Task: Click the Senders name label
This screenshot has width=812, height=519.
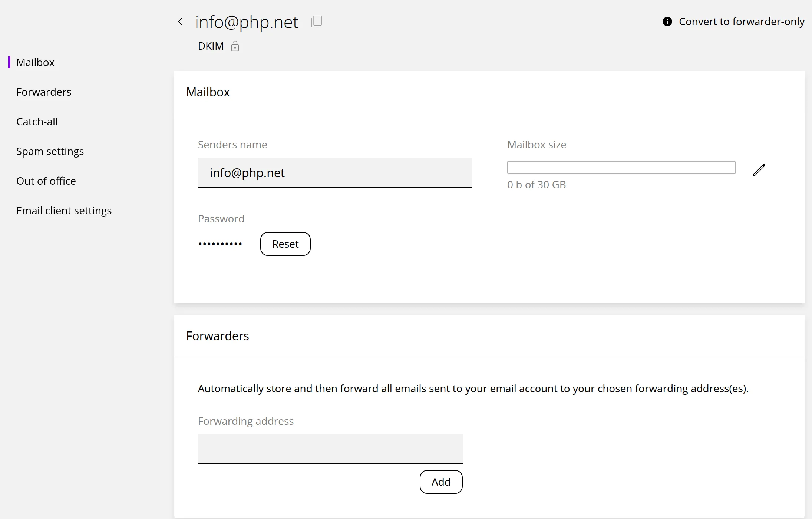Action: [232, 145]
